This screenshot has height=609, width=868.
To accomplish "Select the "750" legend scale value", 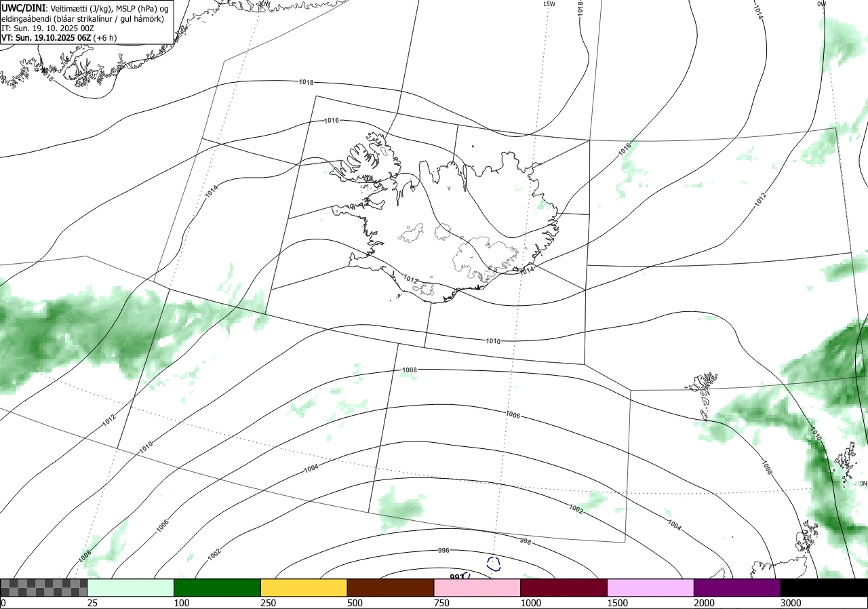I will click(x=441, y=603).
